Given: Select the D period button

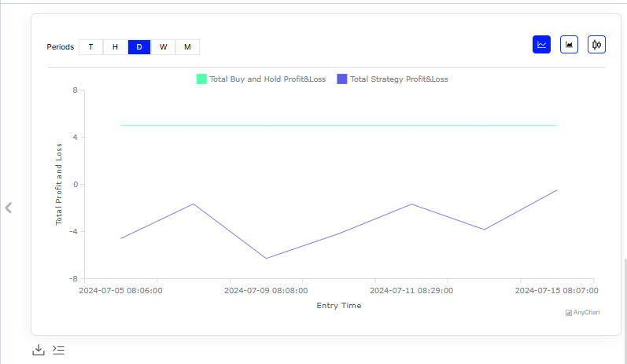Looking at the screenshot, I should pos(139,47).
